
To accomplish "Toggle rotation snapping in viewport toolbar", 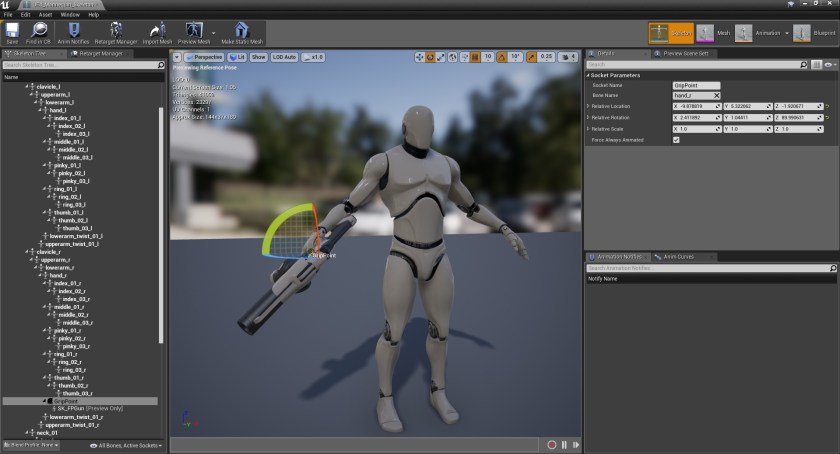I will (x=503, y=57).
